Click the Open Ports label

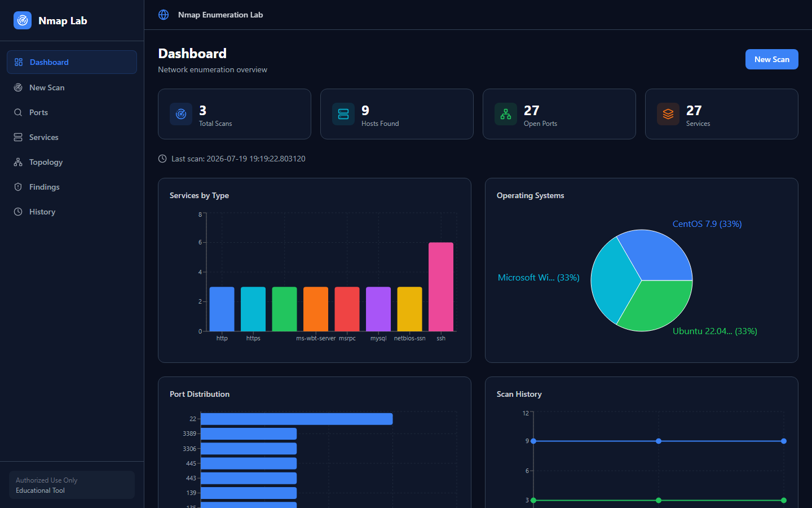540,124
